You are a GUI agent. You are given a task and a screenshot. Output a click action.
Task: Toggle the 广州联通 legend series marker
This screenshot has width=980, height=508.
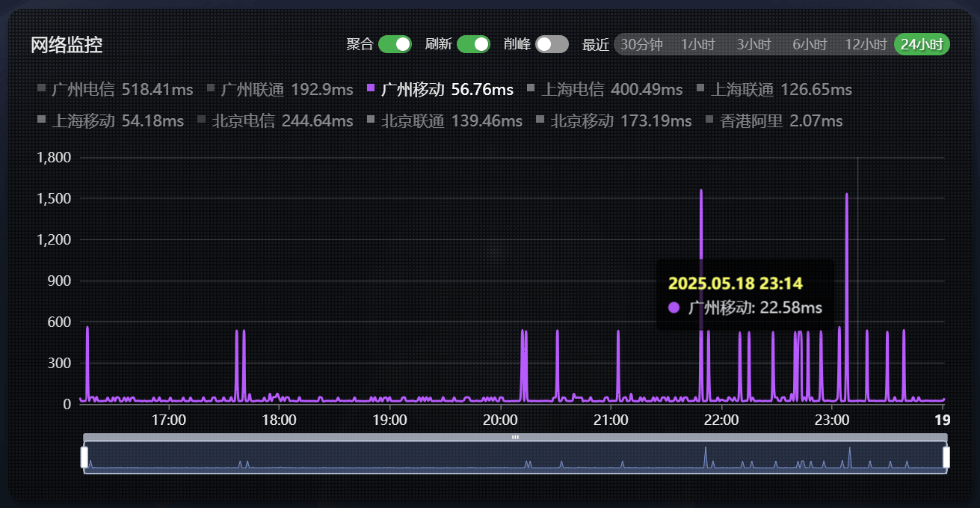pos(211,89)
